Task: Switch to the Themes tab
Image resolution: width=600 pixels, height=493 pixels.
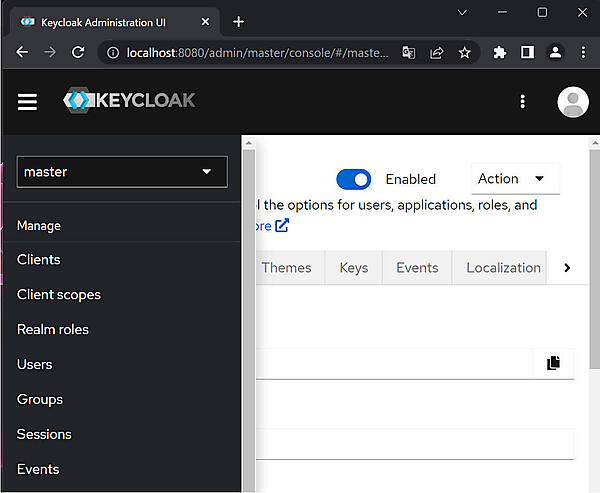Action: pos(286,268)
